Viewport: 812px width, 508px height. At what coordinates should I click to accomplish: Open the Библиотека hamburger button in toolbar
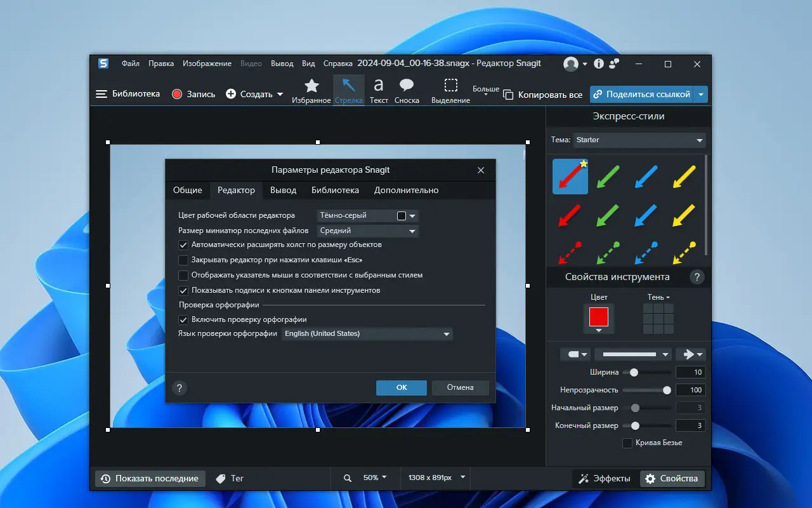(128, 94)
